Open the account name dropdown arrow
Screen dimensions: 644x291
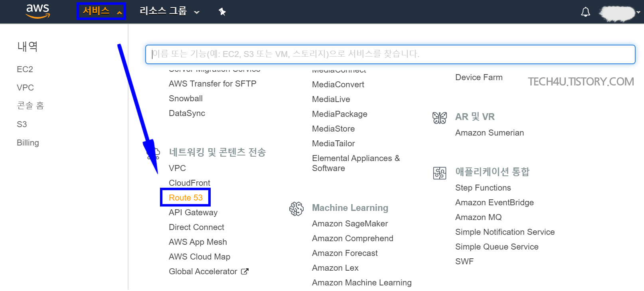point(638,12)
